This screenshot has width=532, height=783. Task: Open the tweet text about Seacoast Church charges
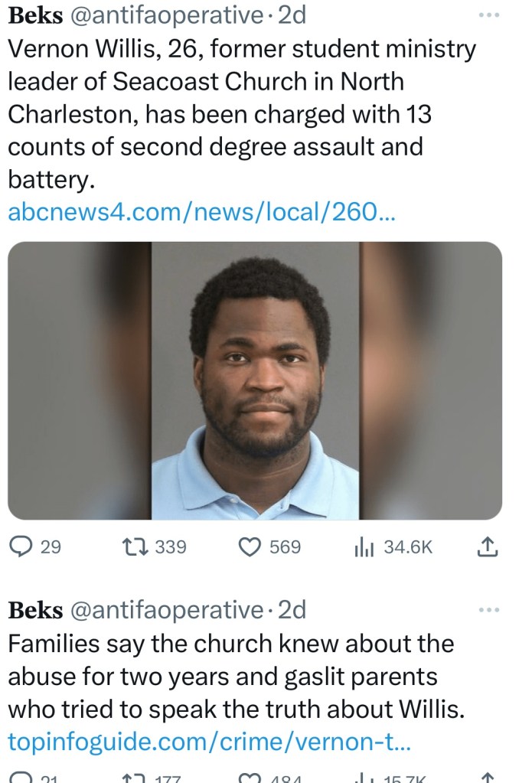pos(242,114)
